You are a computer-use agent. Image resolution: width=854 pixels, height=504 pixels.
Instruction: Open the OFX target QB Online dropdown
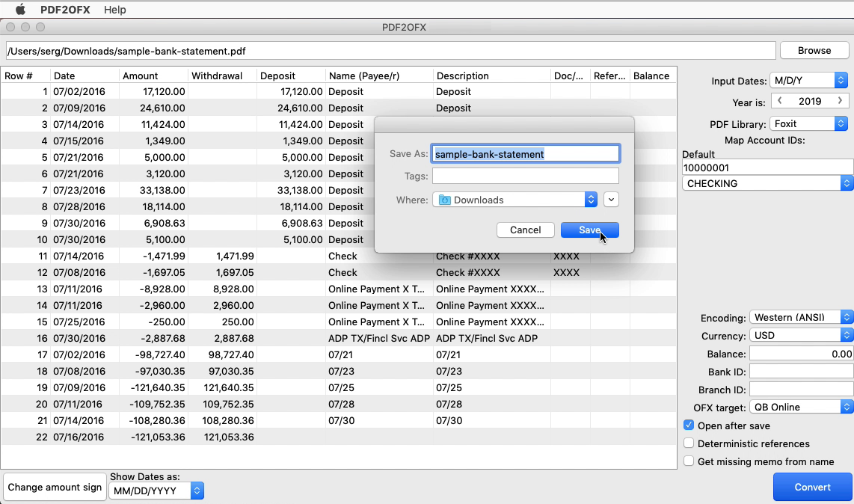coord(801,407)
